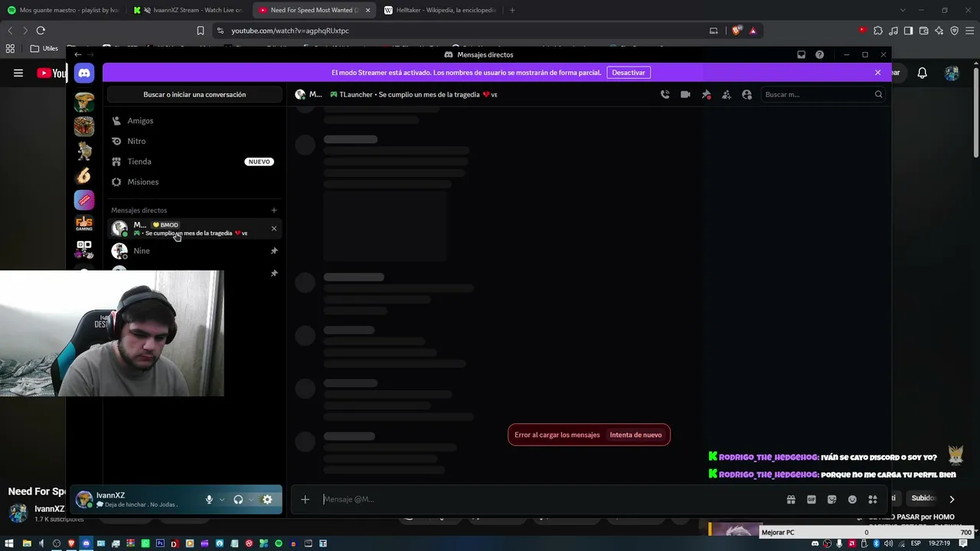Bookmark the page in the address bar
This screenshot has width=980, height=551.
coord(201,31)
